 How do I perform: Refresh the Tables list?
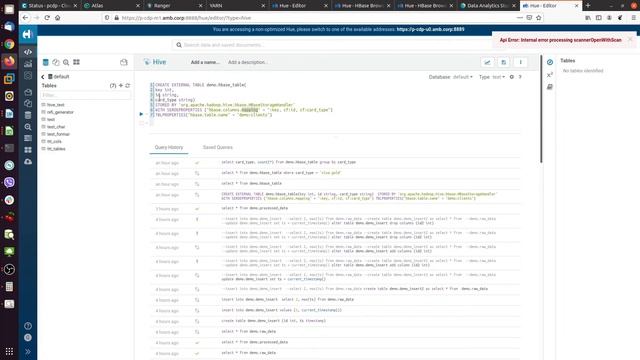click(128, 85)
